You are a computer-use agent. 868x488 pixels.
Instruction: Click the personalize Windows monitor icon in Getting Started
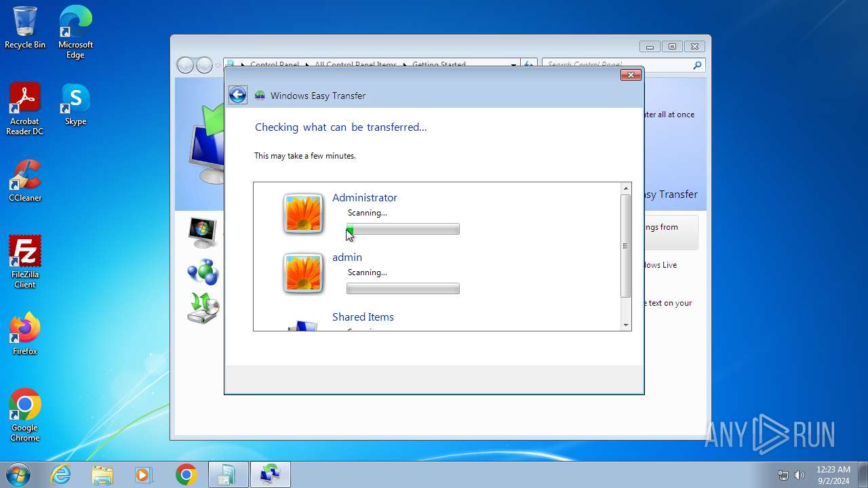202,232
